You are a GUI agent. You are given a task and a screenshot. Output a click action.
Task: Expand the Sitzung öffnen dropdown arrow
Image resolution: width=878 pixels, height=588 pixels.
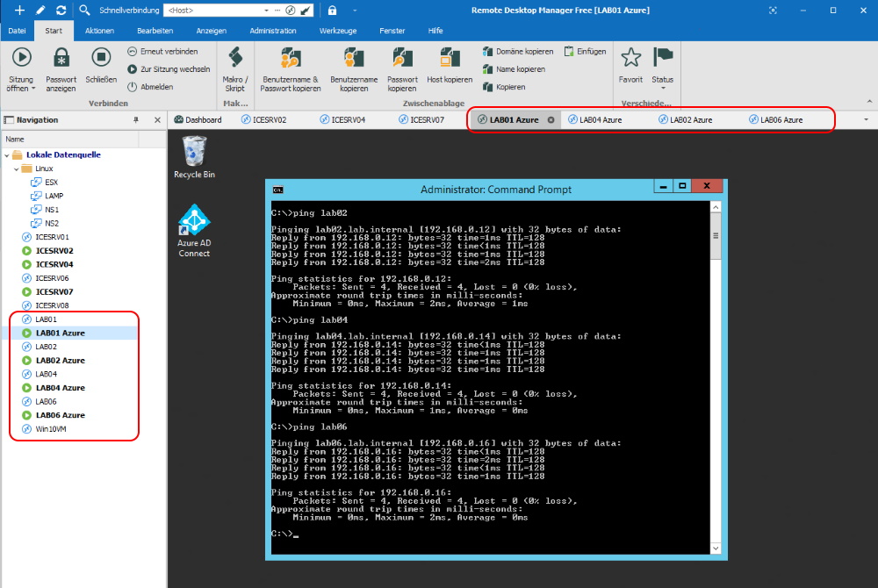33,89
